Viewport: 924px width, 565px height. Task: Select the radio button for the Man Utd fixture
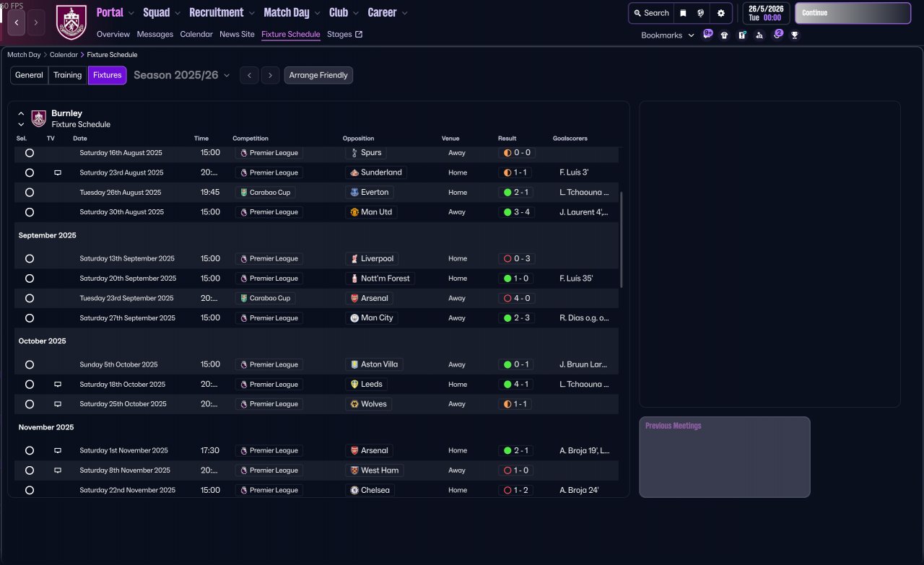pos(30,212)
